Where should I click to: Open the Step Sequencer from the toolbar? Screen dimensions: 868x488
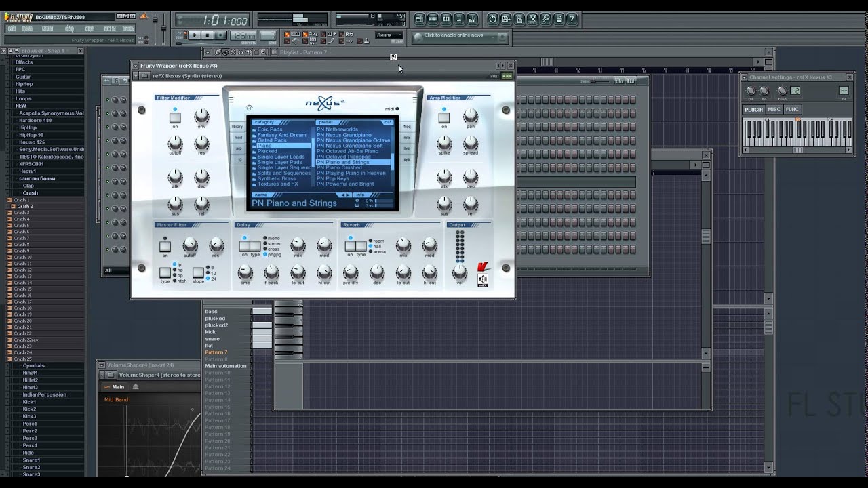point(433,19)
